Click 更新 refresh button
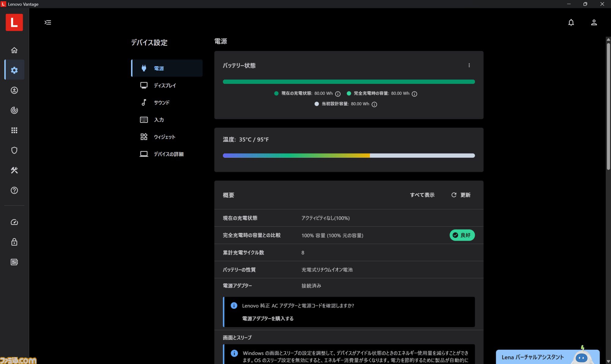This screenshot has height=364, width=611. tap(461, 195)
